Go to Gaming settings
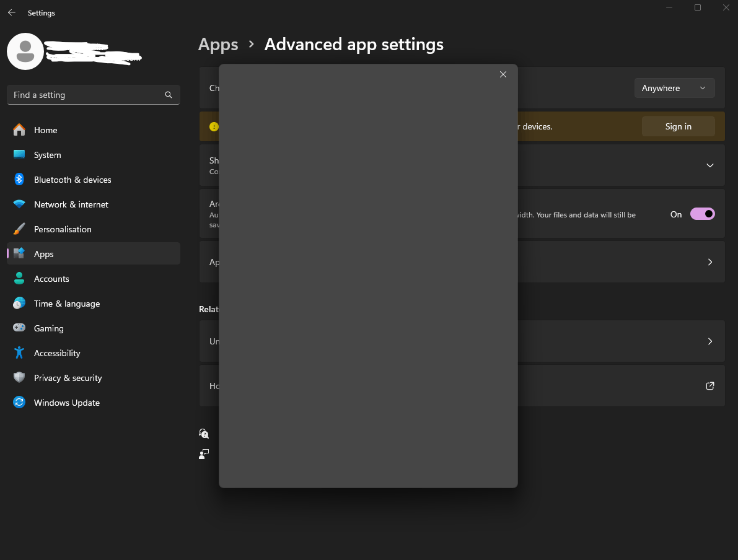The width and height of the screenshot is (738, 560). pyautogui.click(x=93, y=328)
